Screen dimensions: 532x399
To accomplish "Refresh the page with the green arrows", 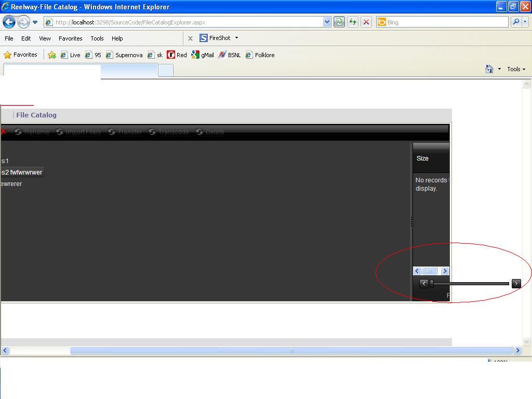I will coord(353,22).
